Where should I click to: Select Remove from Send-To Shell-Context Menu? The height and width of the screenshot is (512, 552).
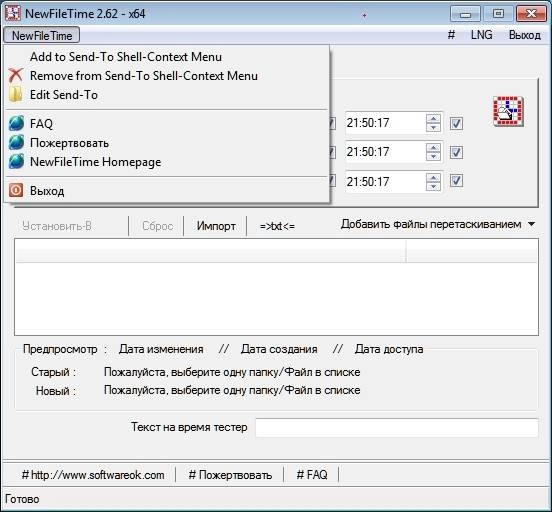tap(167, 76)
